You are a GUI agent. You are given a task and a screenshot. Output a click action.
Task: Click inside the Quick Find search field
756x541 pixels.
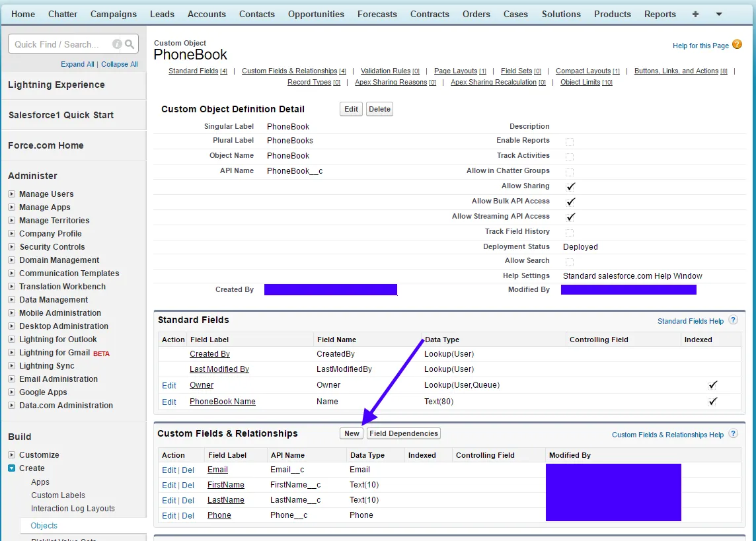coord(59,44)
